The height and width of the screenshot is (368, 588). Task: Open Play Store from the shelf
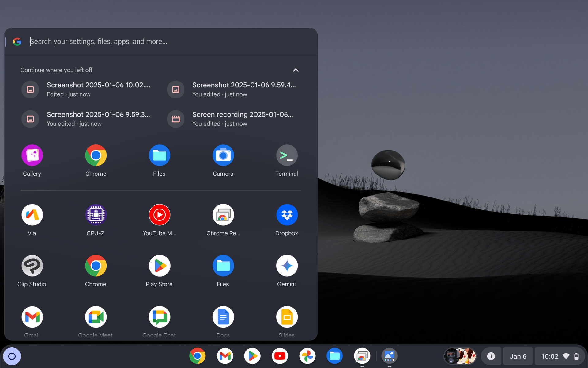click(x=252, y=356)
